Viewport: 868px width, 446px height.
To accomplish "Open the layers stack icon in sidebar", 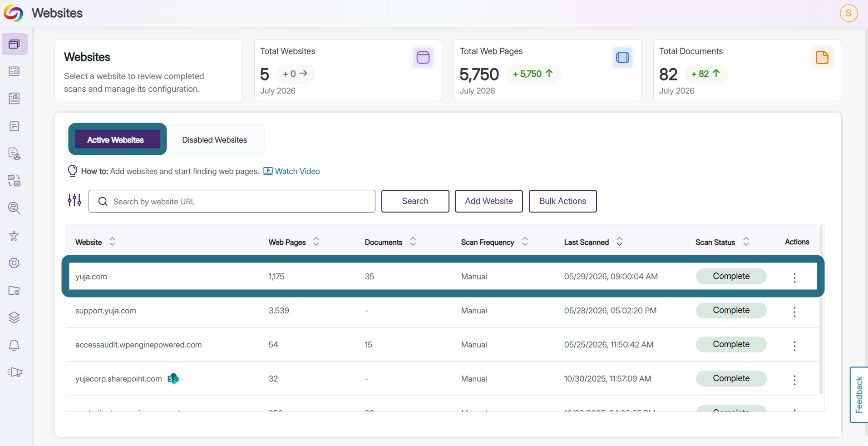I will click(x=14, y=317).
